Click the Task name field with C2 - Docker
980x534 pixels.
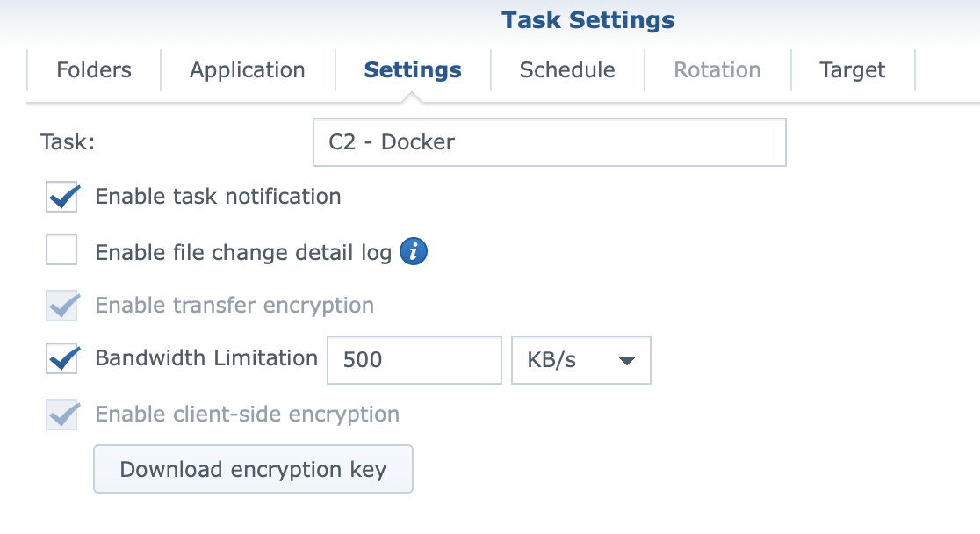[550, 142]
